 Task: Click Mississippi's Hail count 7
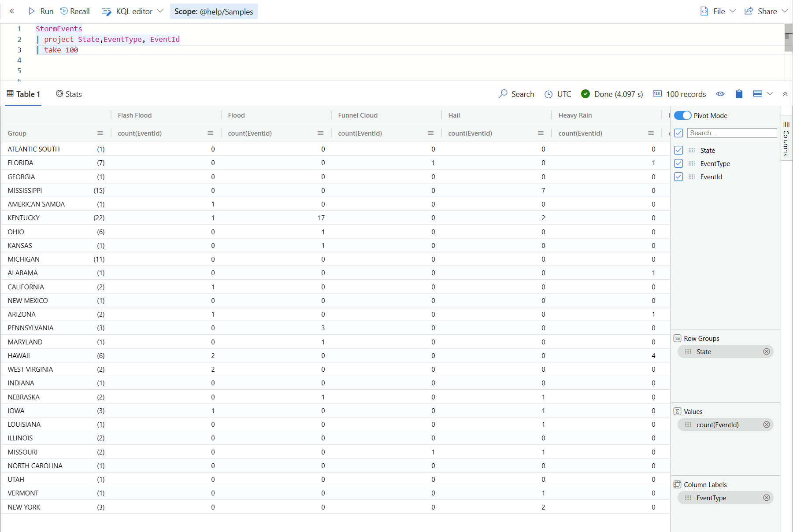(x=543, y=190)
